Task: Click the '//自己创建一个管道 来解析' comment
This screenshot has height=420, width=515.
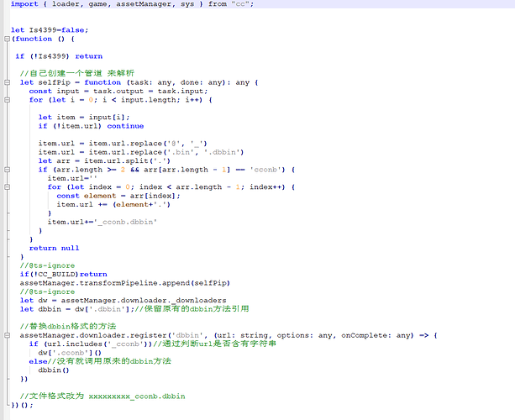Action: click(76, 73)
